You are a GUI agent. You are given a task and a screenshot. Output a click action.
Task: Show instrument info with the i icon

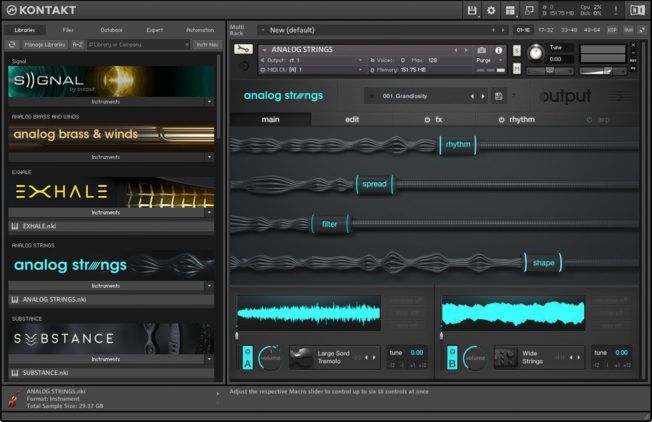[x=499, y=50]
